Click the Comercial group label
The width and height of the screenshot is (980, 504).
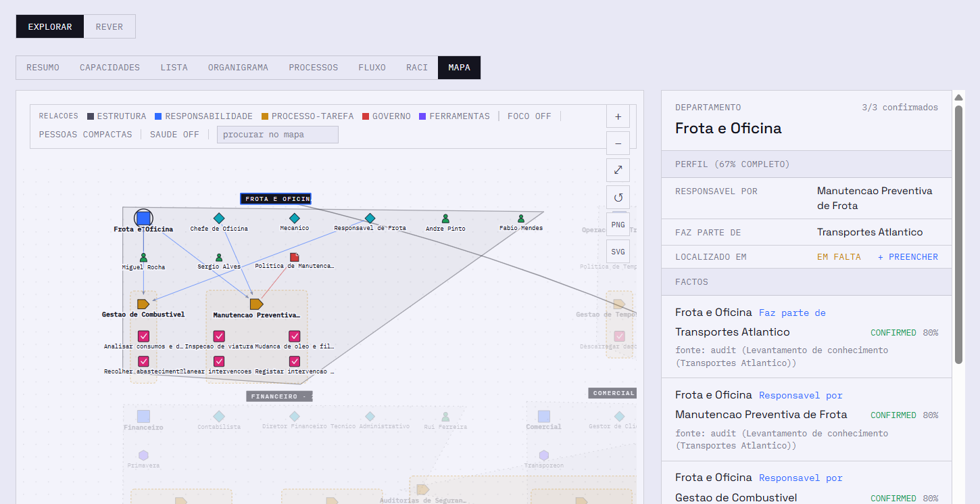click(x=613, y=393)
